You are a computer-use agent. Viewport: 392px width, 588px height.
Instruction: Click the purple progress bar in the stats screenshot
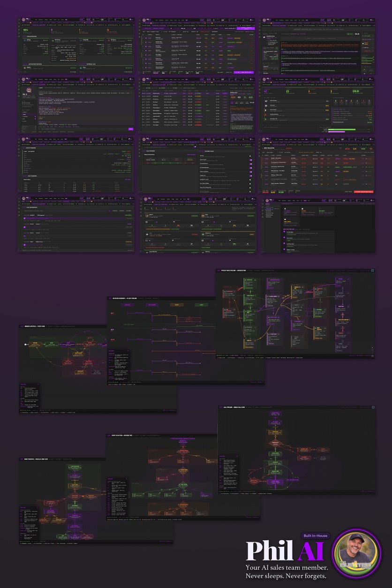[x=336, y=132]
